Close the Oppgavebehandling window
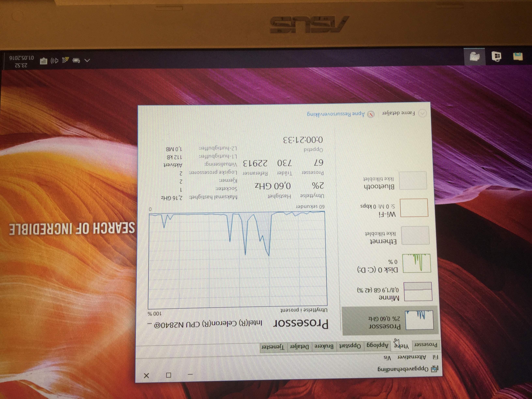Screen dimensions: 532x399 tap(146, 375)
